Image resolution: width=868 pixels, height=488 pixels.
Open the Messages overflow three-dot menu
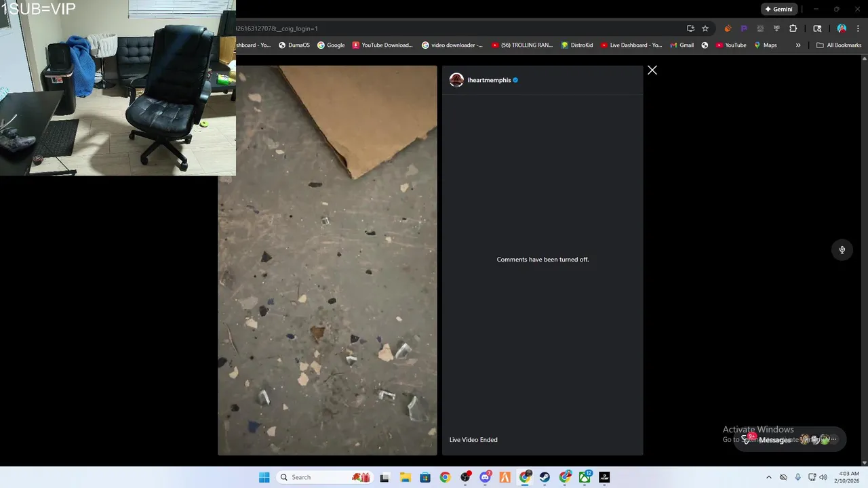pyautogui.click(x=835, y=439)
